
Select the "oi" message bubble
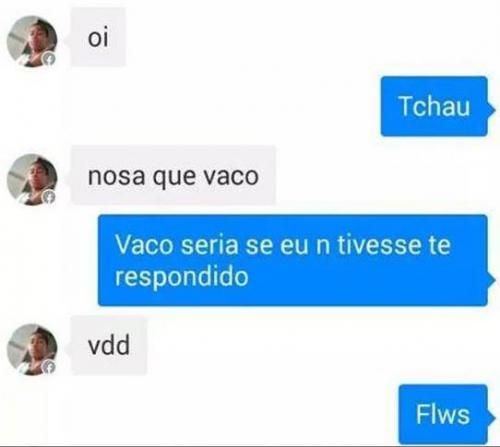click(x=98, y=37)
